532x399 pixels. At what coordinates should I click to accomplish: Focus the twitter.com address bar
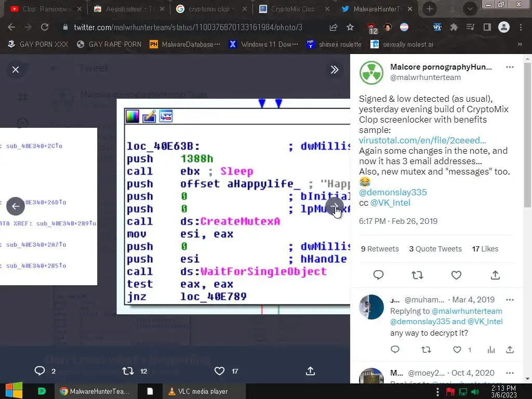188,27
